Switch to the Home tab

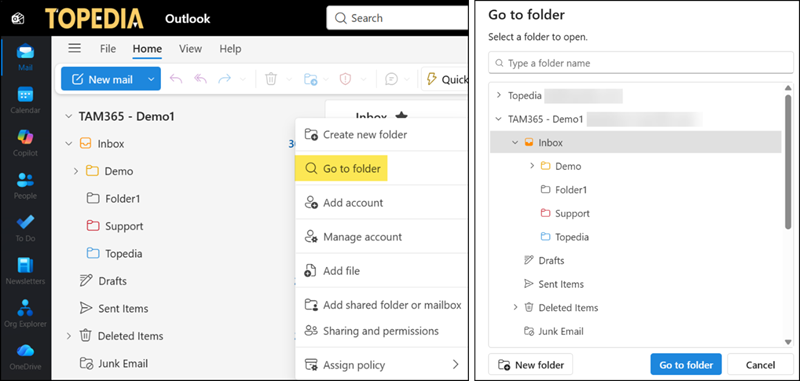coord(147,49)
